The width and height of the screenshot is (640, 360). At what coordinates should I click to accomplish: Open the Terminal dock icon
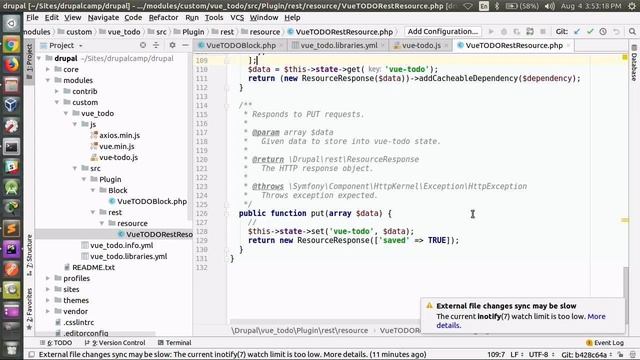(x=11, y=147)
